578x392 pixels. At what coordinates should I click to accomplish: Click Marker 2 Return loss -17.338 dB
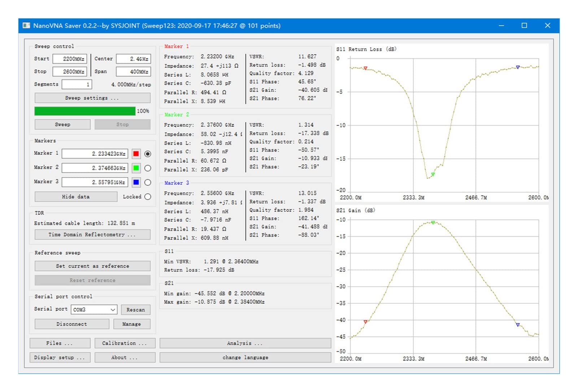[x=313, y=133]
